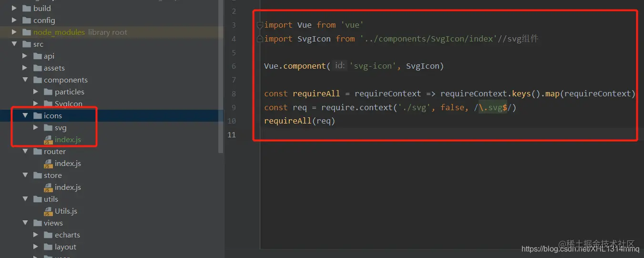Expand the echarts folder arrow
Viewport: 644px width, 258px height.
[36, 235]
